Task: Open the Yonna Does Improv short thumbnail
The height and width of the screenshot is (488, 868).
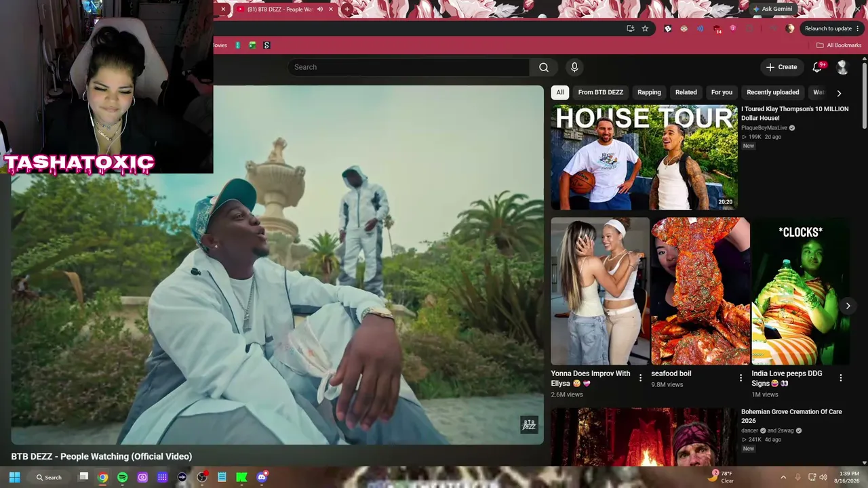Action: pyautogui.click(x=599, y=291)
